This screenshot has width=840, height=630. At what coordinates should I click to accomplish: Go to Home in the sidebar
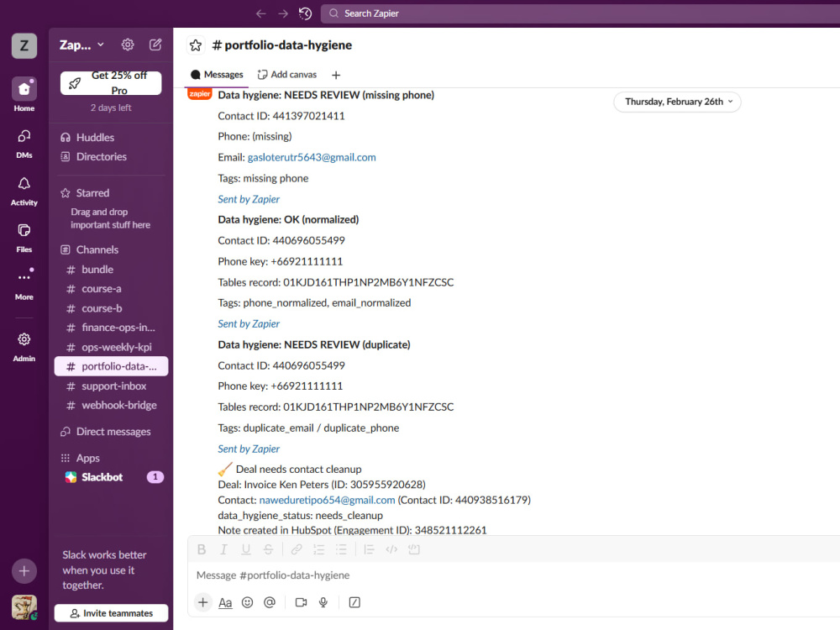(24, 94)
